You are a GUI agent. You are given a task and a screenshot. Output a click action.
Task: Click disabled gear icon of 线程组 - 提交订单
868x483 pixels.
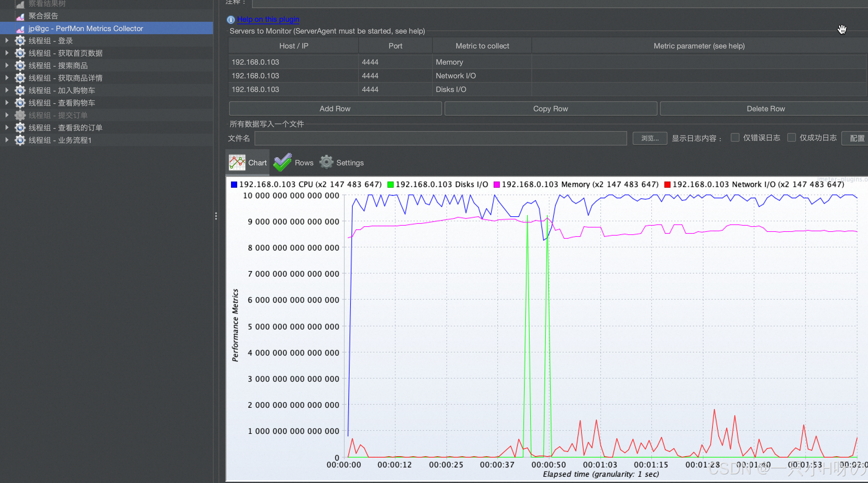click(x=20, y=115)
